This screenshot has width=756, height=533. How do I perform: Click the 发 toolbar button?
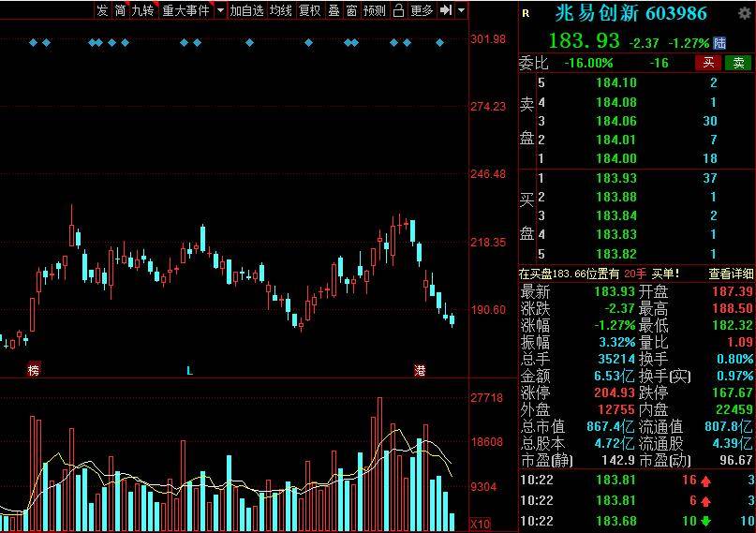tap(102, 10)
